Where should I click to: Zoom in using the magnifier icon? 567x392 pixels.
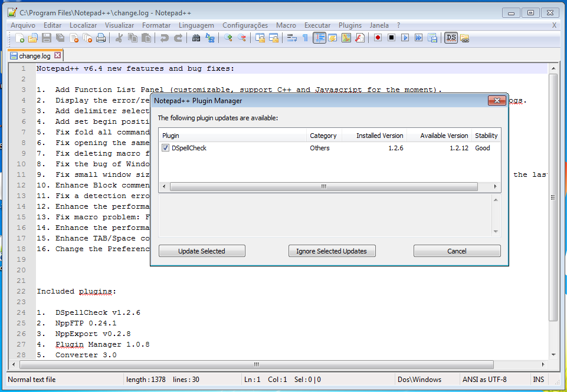click(x=227, y=38)
